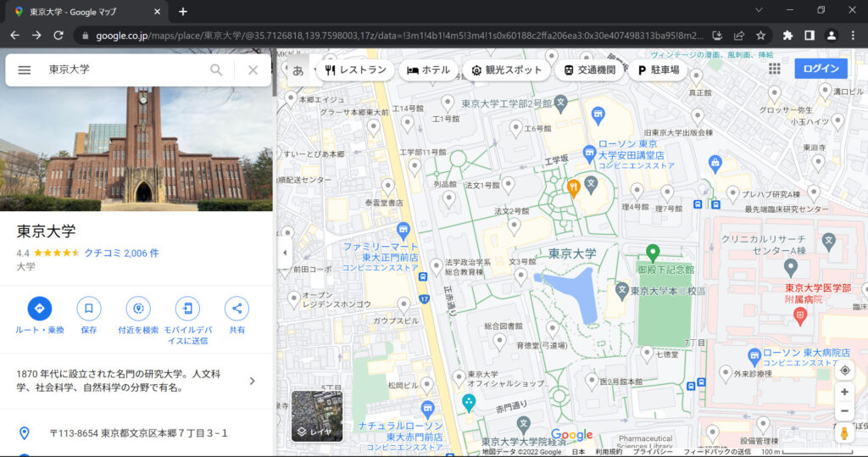This screenshot has width=868, height=457.
Task: Click the 東京大学 map label
Action: coord(572,254)
